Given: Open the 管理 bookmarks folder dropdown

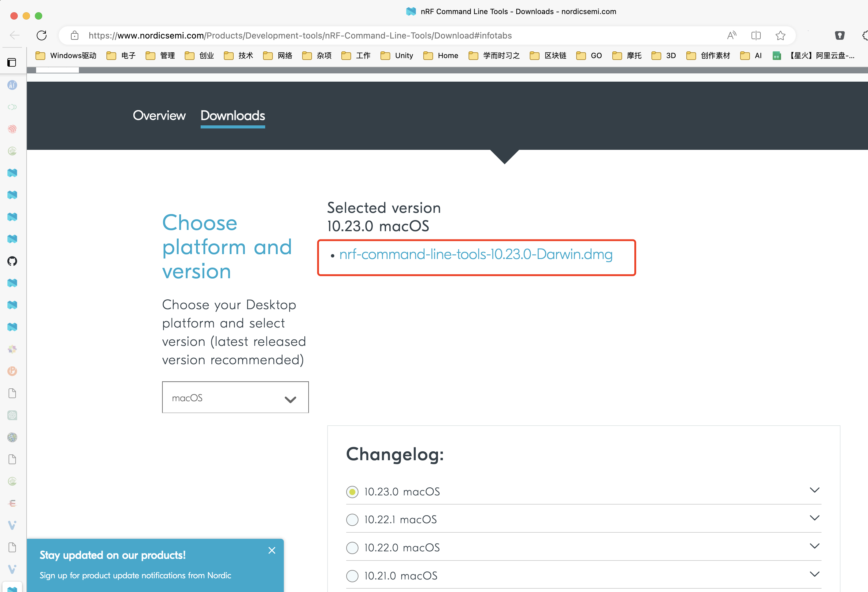Looking at the screenshot, I should [x=160, y=56].
